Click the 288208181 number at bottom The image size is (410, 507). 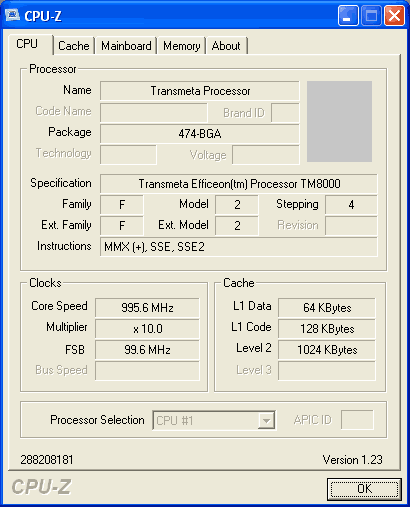point(47,460)
